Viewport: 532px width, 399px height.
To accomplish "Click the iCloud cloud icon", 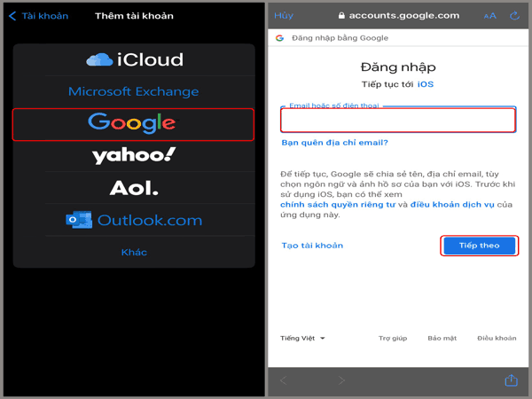I will click(x=99, y=59).
